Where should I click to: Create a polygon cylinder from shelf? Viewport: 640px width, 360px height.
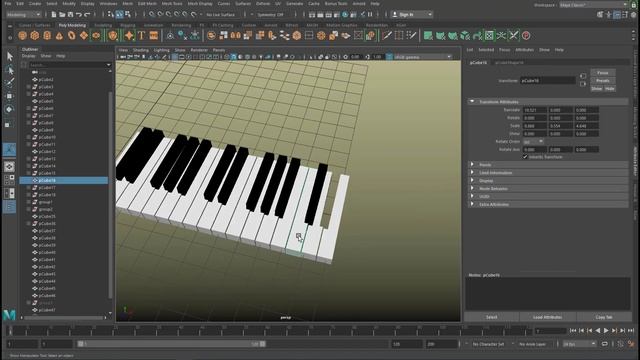click(47, 36)
